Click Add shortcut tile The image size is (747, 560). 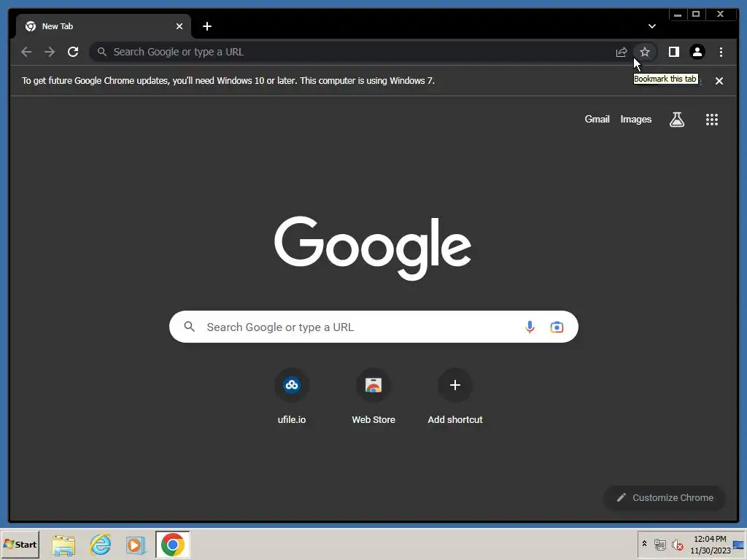[x=455, y=397]
